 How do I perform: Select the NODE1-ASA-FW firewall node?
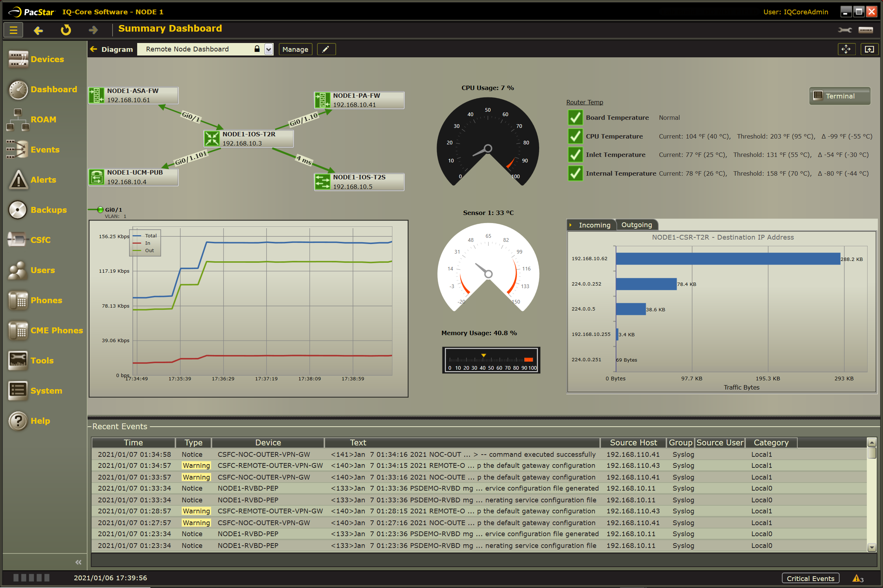point(133,95)
